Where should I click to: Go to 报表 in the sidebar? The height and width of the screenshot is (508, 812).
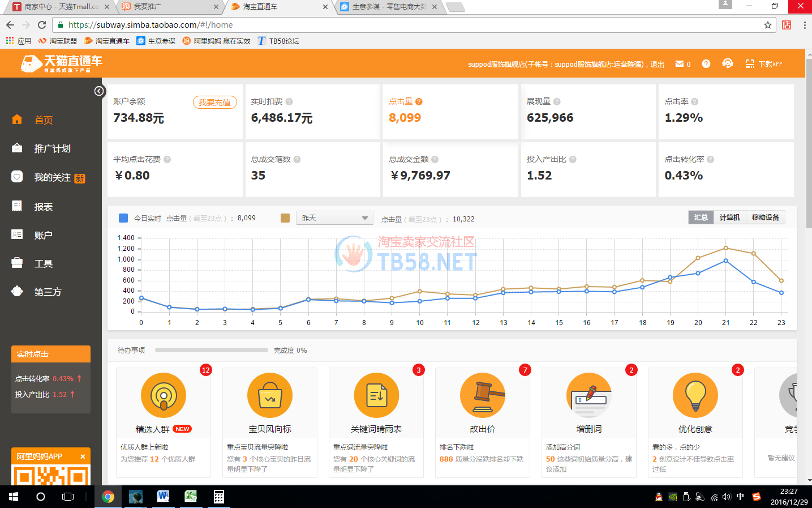pyautogui.click(x=43, y=207)
